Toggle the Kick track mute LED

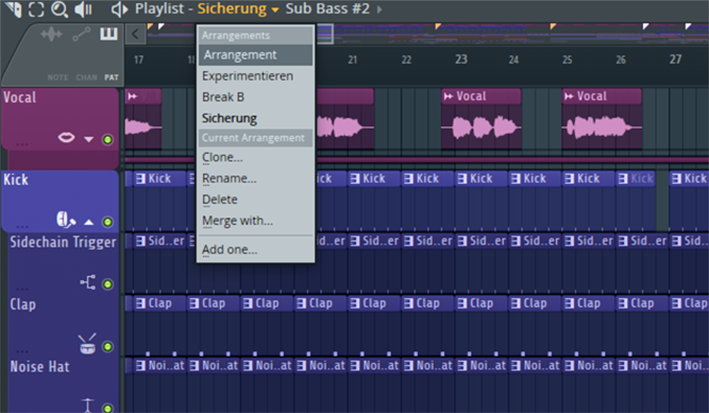(107, 221)
